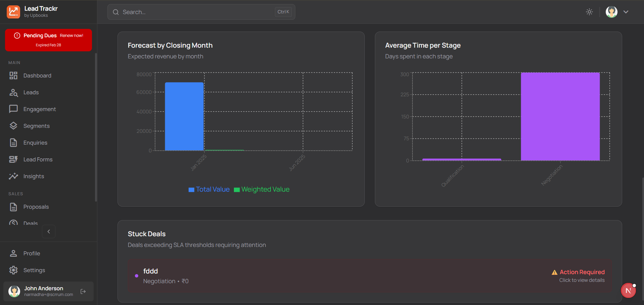Viewport: 644px width, 305px height.
Task: Open Enquiries via its document icon
Action: (x=13, y=143)
